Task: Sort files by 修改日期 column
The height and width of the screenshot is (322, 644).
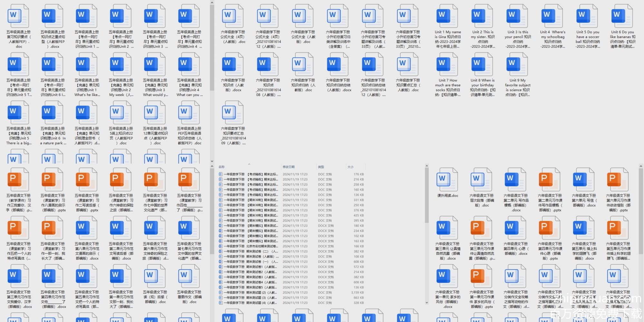Action: (x=289, y=167)
